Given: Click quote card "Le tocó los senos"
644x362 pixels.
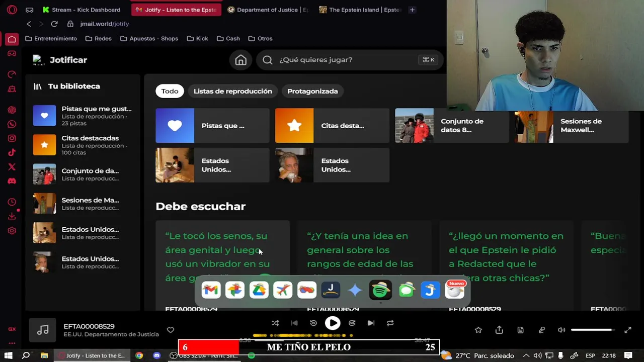Looking at the screenshot, I should click(x=222, y=265).
